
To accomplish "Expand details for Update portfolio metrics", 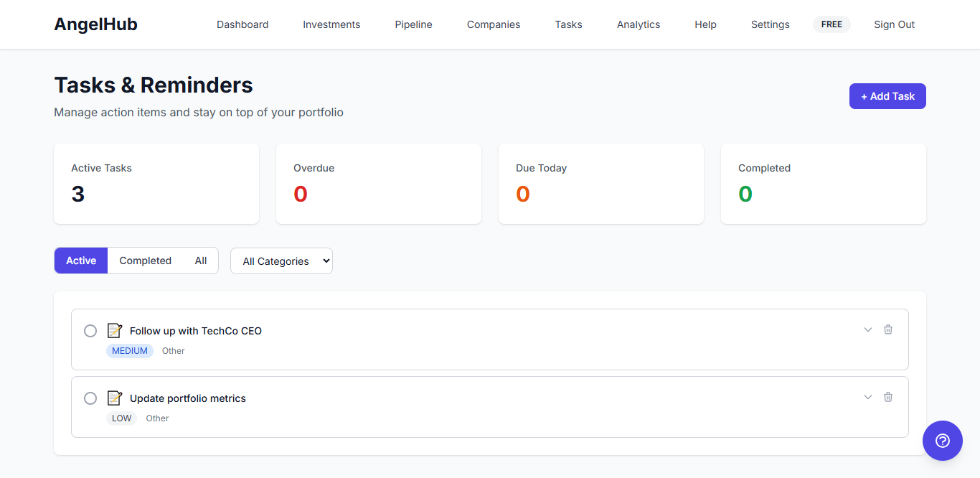I will click(x=867, y=396).
